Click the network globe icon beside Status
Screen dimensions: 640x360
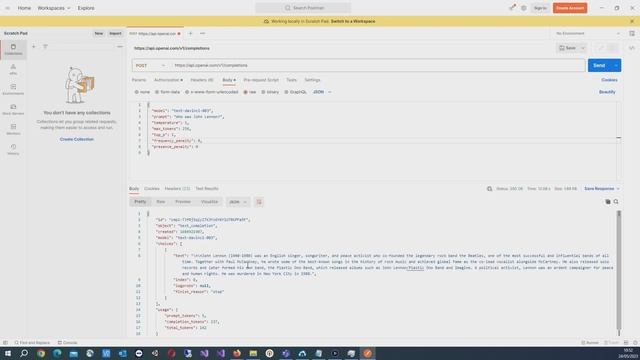(489, 189)
